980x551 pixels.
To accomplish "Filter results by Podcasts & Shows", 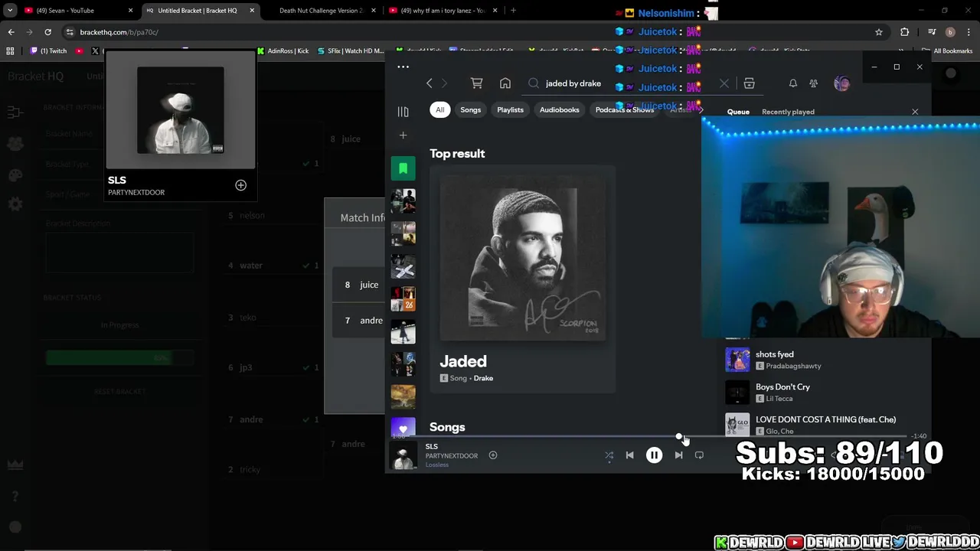I will pyautogui.click(x=625, y=110).
